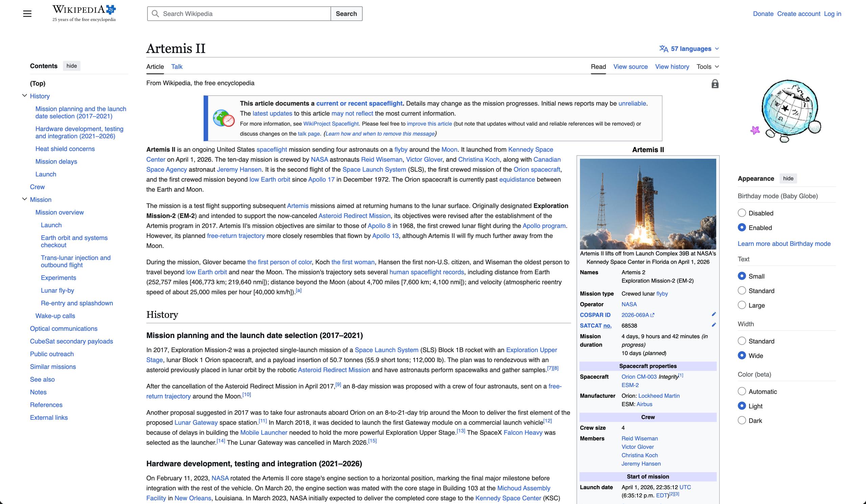Choose Large text size

click(742, 305)
